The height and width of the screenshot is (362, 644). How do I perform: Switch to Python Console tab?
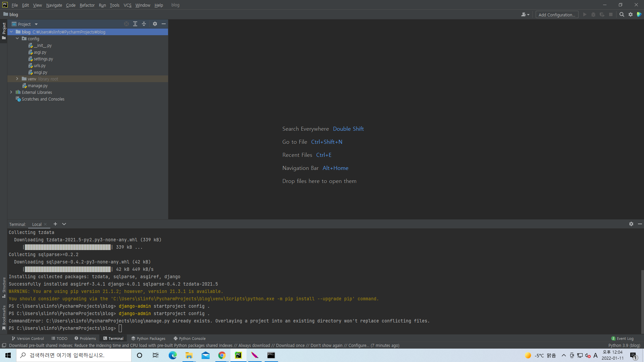190,339
